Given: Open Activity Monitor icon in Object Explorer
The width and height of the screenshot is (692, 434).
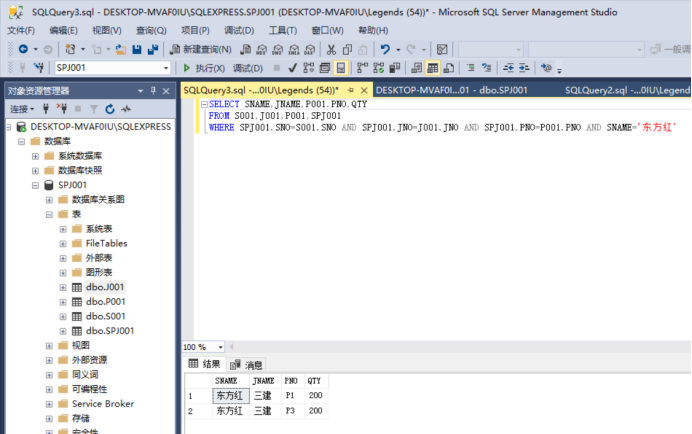Looking at the screenshot, I should point(126,109).
